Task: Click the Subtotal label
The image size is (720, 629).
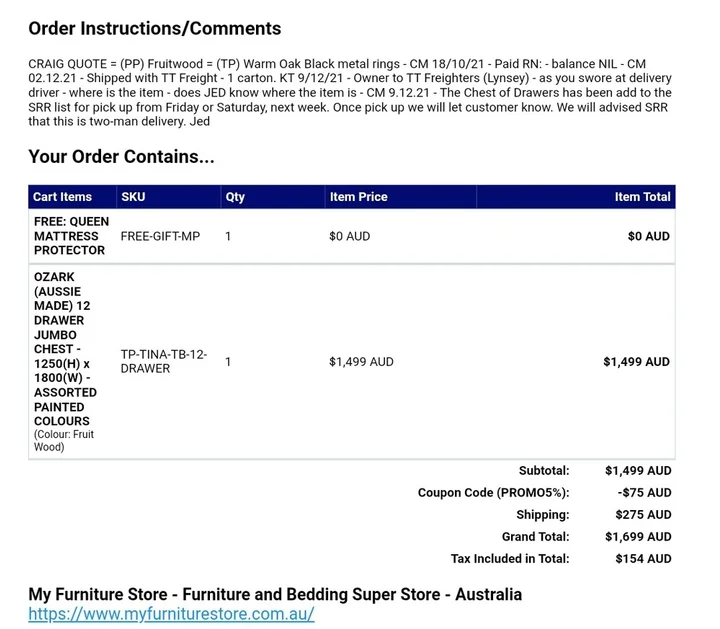Action: coord(544,471)
